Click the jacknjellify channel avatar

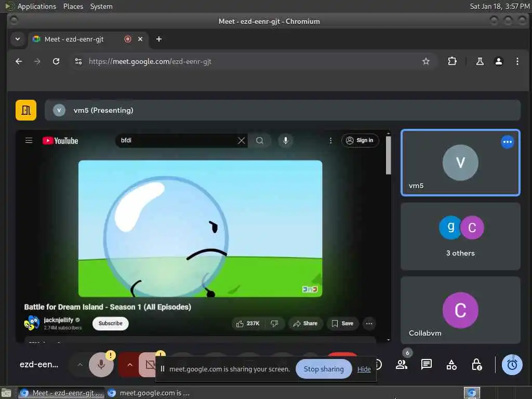click(32, 323)
